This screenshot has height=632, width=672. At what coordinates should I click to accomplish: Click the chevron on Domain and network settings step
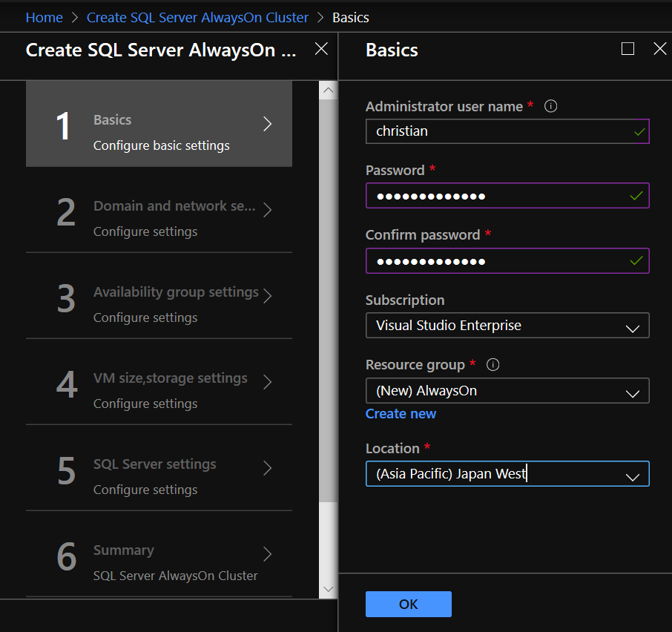(268, 210)
